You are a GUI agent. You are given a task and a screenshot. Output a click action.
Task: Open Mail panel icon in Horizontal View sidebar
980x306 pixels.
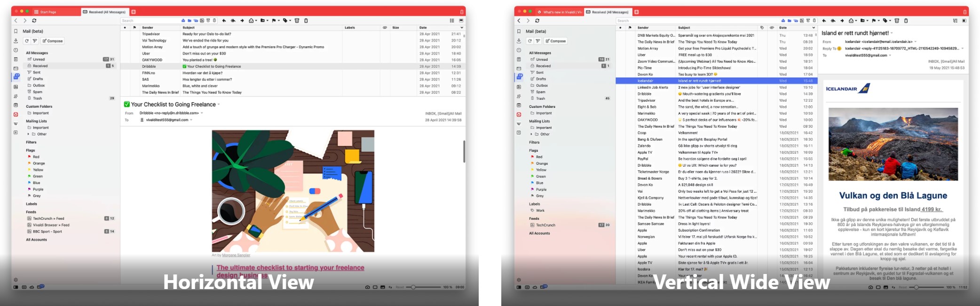[x=16, y=77]
